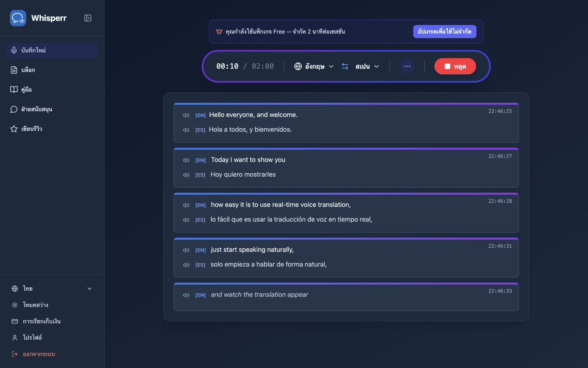Click ออกจากระบบ to log out
The height and width of the screenshot is (368, 588).
tap(33, 354)
